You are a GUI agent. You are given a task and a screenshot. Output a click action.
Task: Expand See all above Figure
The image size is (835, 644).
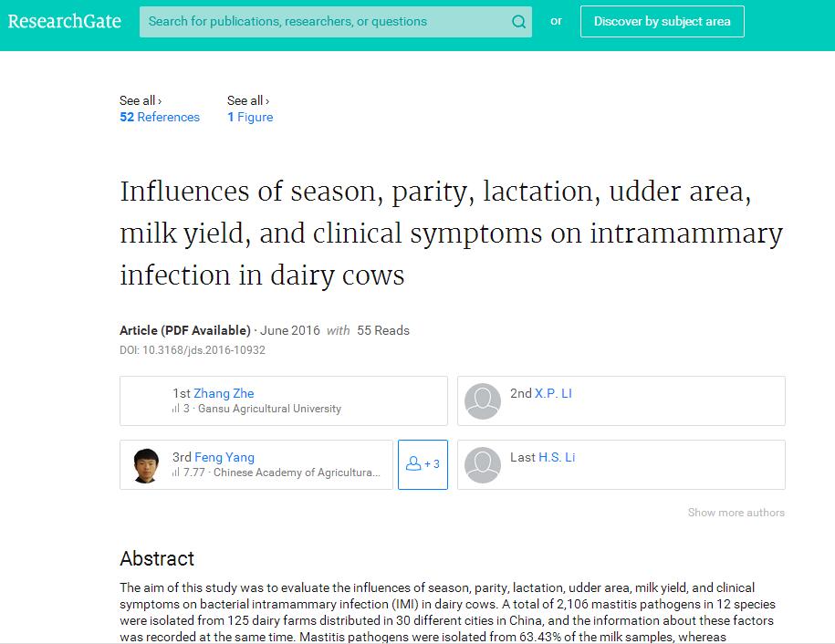click(x=248, y=100)
